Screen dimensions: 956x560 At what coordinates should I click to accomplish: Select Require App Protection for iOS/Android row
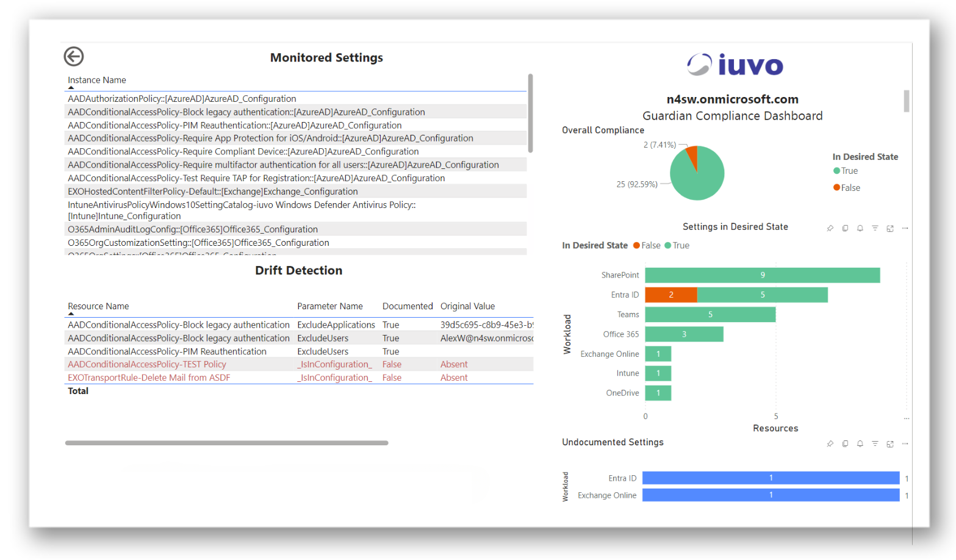click(x=296, y=138)
